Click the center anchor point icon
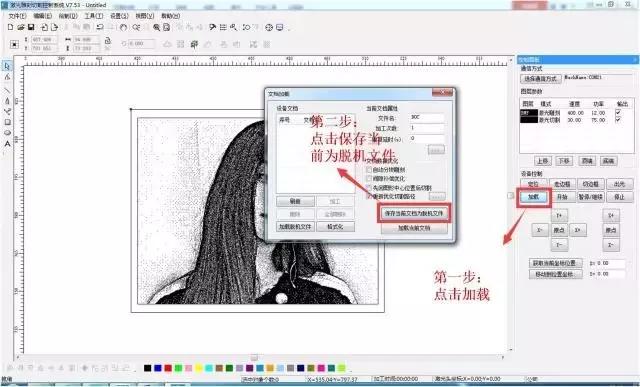 (x=14, y=44)
